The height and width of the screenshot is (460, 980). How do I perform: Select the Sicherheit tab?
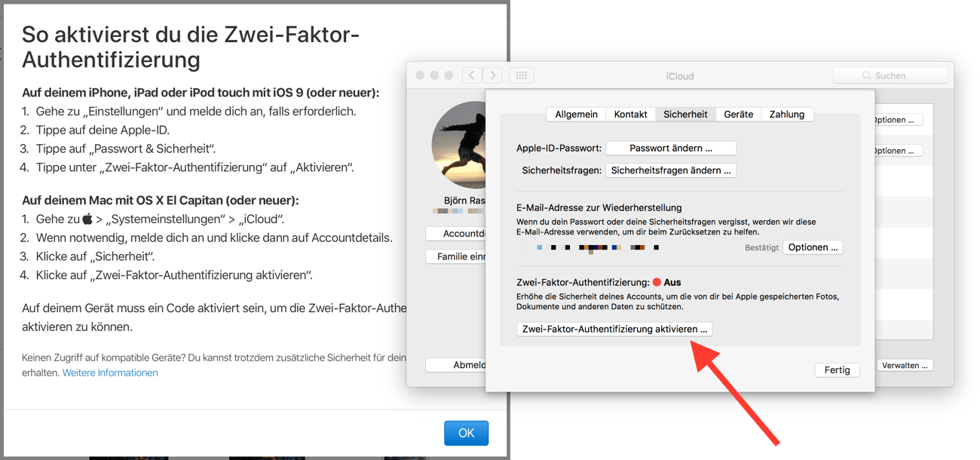point(685,114)
